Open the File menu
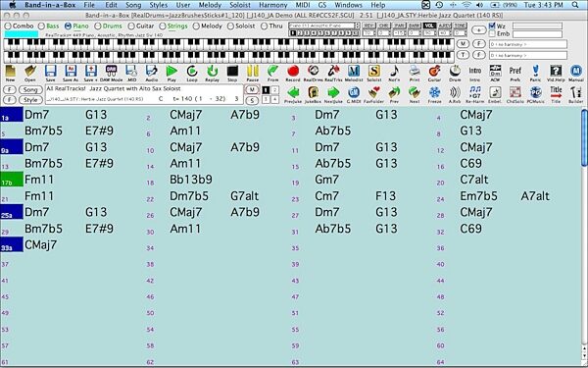Image resolution: width=588 pixels, height=368 pixels. [x=89, y=5]
